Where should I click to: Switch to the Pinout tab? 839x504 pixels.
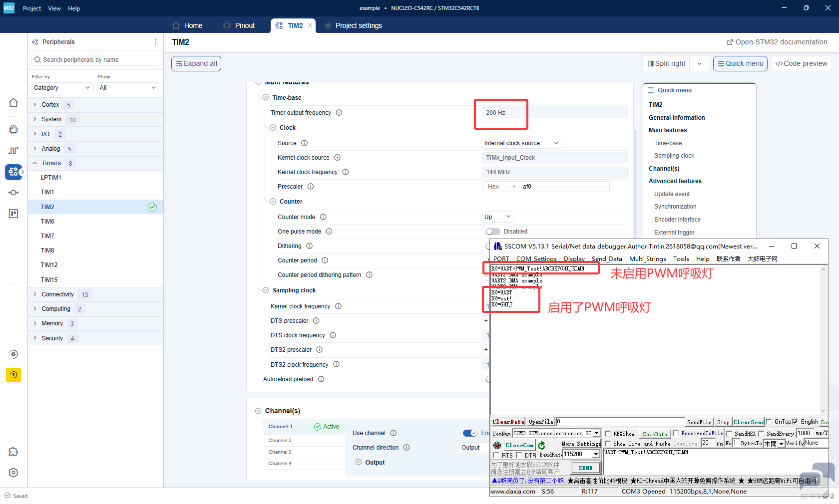239,25
